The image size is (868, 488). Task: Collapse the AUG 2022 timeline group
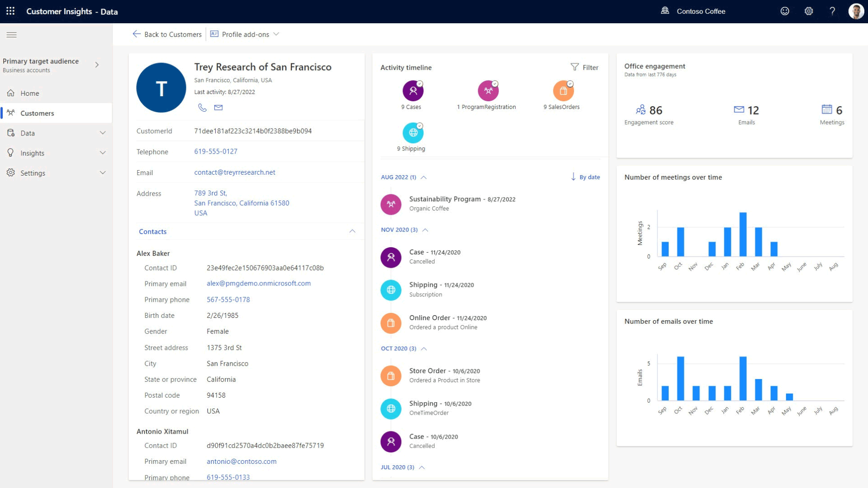point(424,177)
